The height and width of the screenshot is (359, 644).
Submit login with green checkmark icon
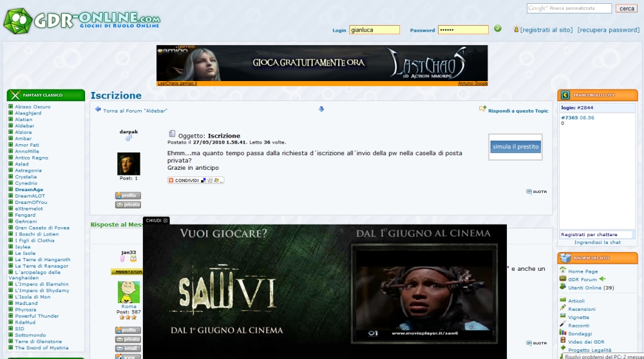[498, 28]
